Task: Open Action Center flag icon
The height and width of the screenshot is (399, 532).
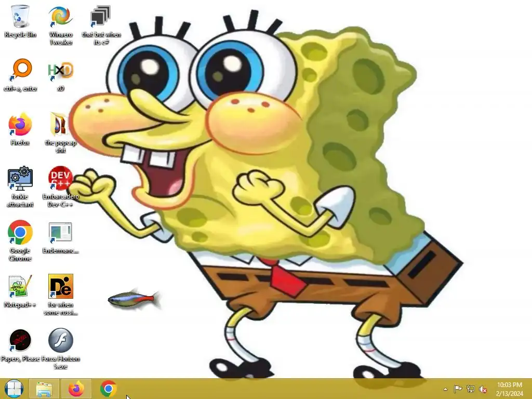Action: click(458, 389)
